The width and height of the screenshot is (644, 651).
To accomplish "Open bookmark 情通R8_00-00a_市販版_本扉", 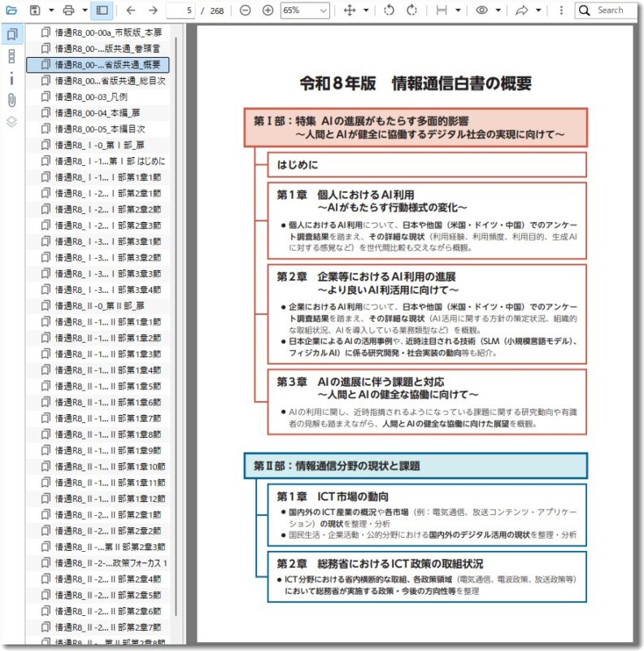I will [98, 33].
